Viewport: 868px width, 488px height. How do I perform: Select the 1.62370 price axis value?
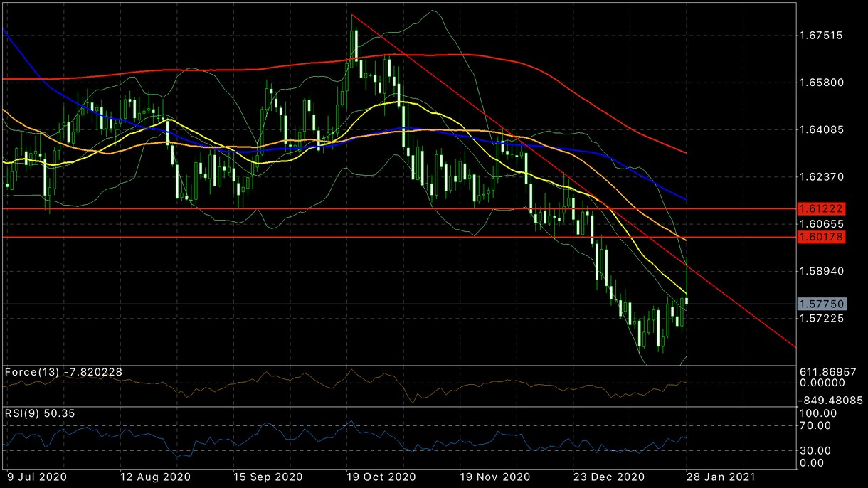tap(822, 177)
